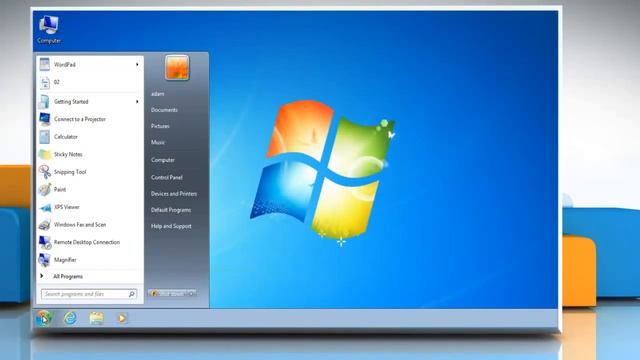Open Connect to a Projector
The image size is (640, 360).
90,119
